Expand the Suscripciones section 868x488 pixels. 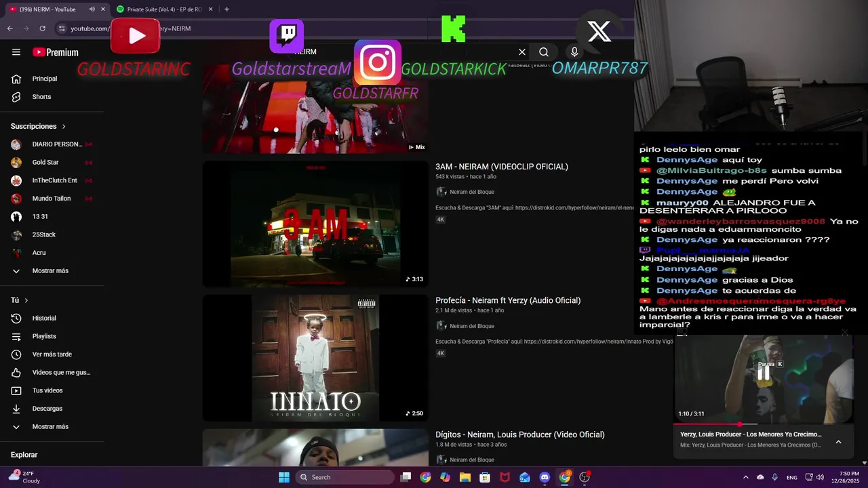pyautogui.click(x=39, y=126)
